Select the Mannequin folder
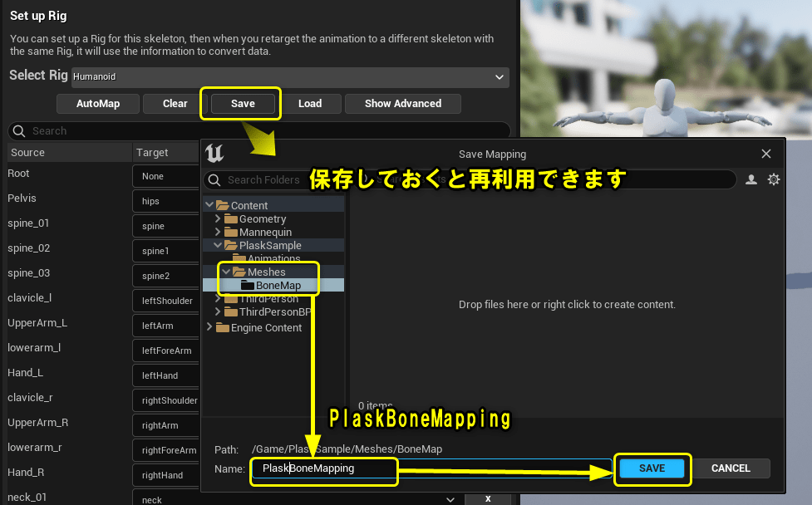Image resolution: width=812 pixels, height=505 pixels. coord(265,233)
